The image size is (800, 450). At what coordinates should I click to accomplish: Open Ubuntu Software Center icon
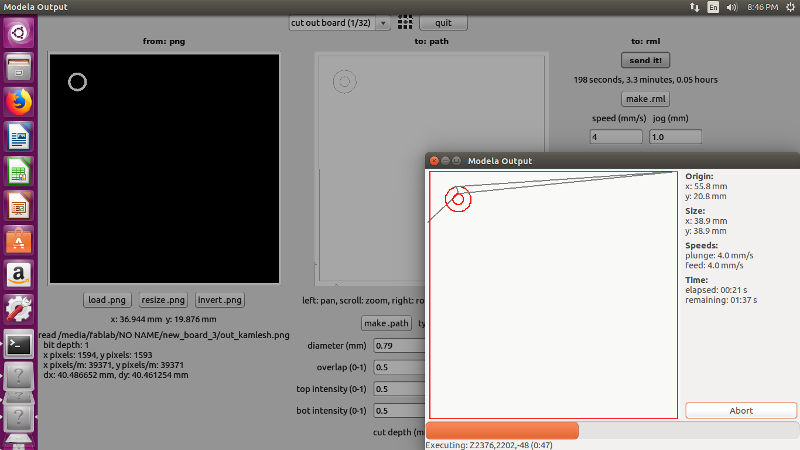[x=18, y=240]
